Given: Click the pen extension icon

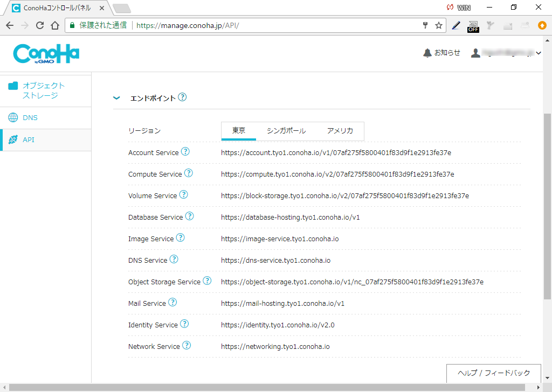Looking at the screenshot, I should (456, 25).
